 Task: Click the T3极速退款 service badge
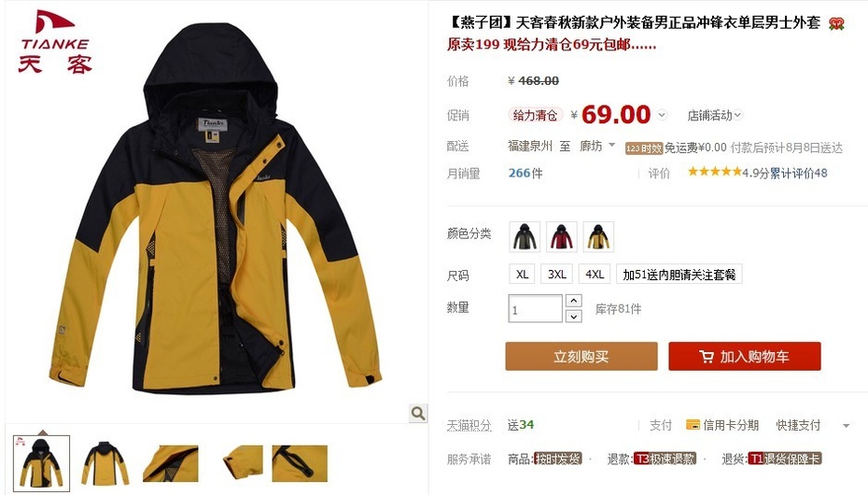pos(665,459)
